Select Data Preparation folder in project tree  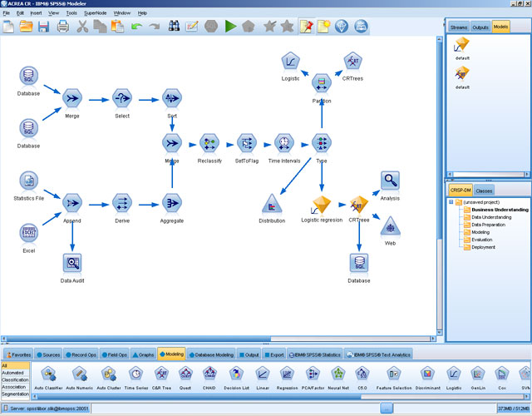point(485,225)
